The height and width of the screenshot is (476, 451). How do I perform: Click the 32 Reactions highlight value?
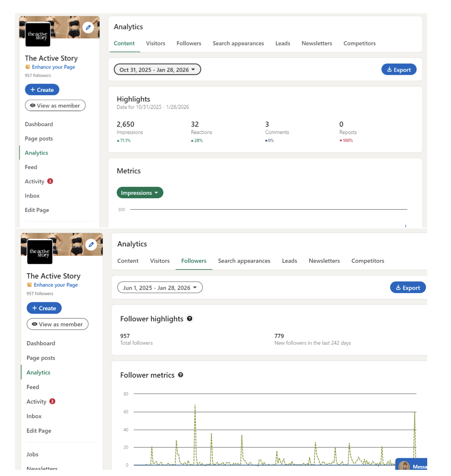click(x=195, y=124)
